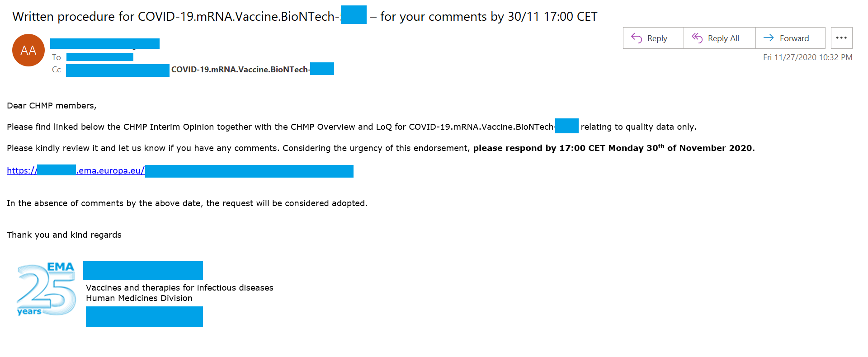This screenshot has height=357, width=868.
Task: Click the email subject line heading
Action: pyautogui.click(x=304, y=17)
